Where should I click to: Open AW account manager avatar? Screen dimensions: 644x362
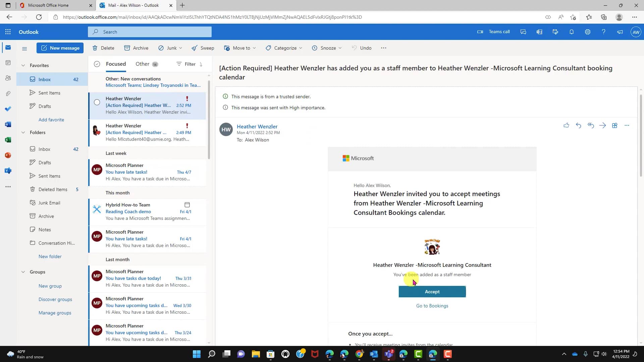636,32
